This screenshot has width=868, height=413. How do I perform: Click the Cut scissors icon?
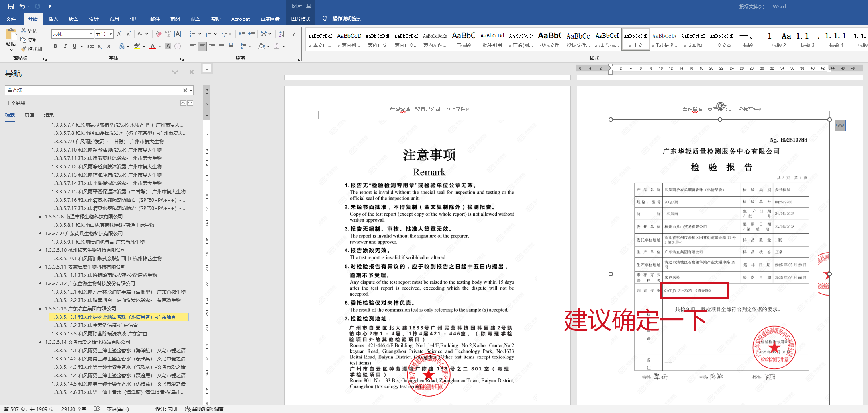(x=24, y=31)
